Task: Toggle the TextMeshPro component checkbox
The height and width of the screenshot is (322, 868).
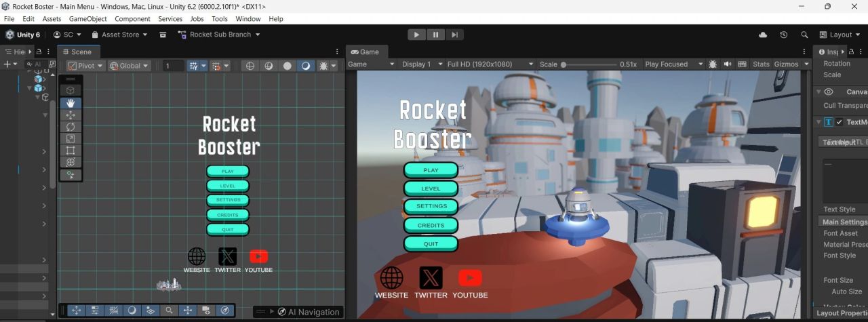Action: [840, 122]
